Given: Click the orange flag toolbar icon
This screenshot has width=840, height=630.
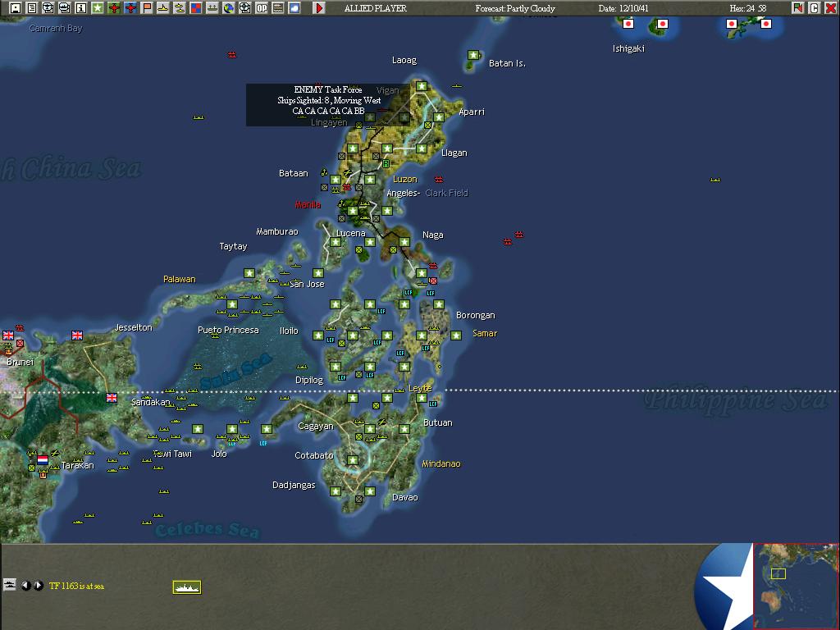Looking at the screenshot, I should tap(147, 8).
